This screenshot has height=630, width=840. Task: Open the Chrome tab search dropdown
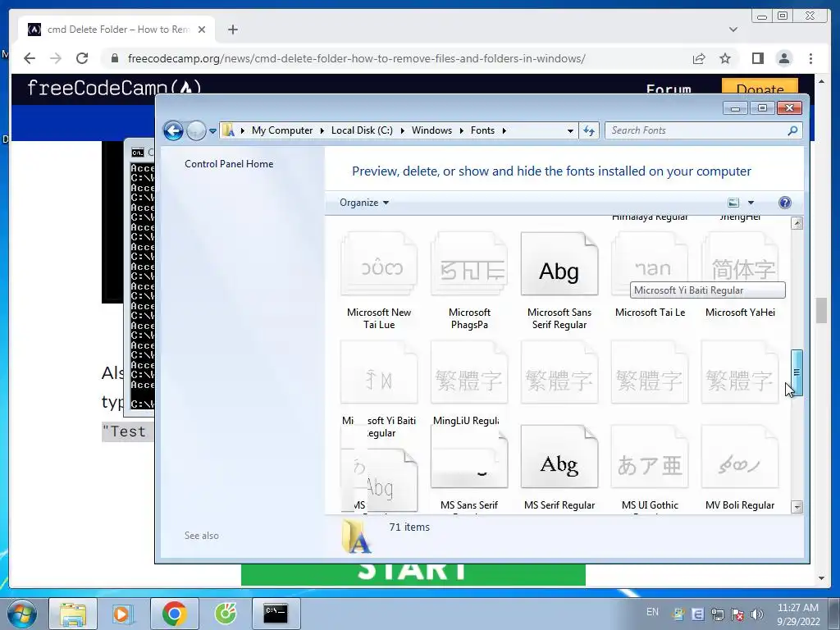pos(733,30)
